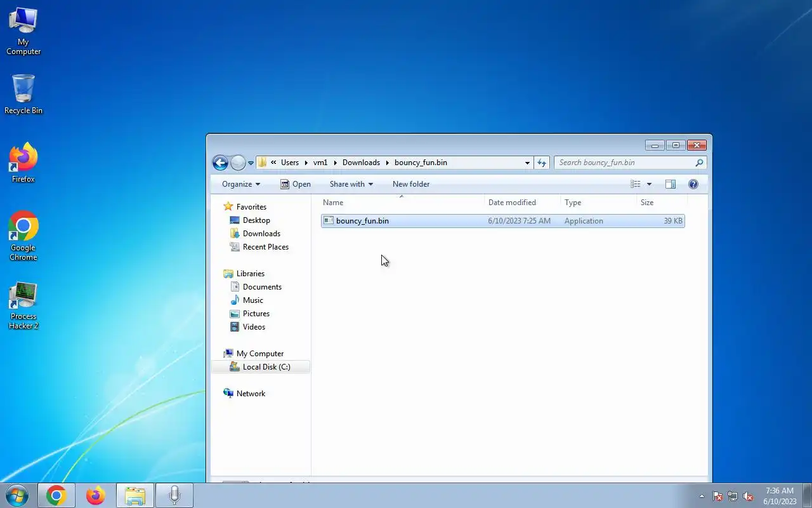This screenshot has height=508, width=812.
Task: Open Chrome from the taskbar
Action: coord(56,496)
